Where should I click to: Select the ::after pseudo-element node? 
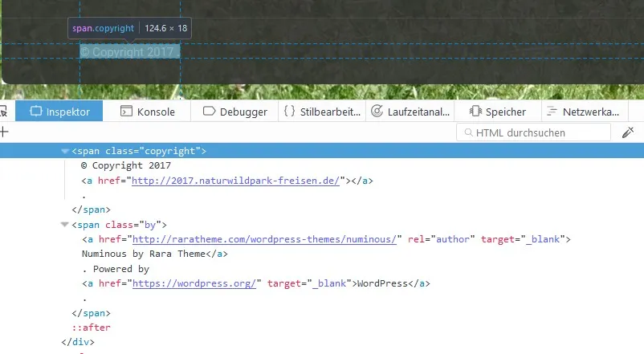tap(92, 328)
